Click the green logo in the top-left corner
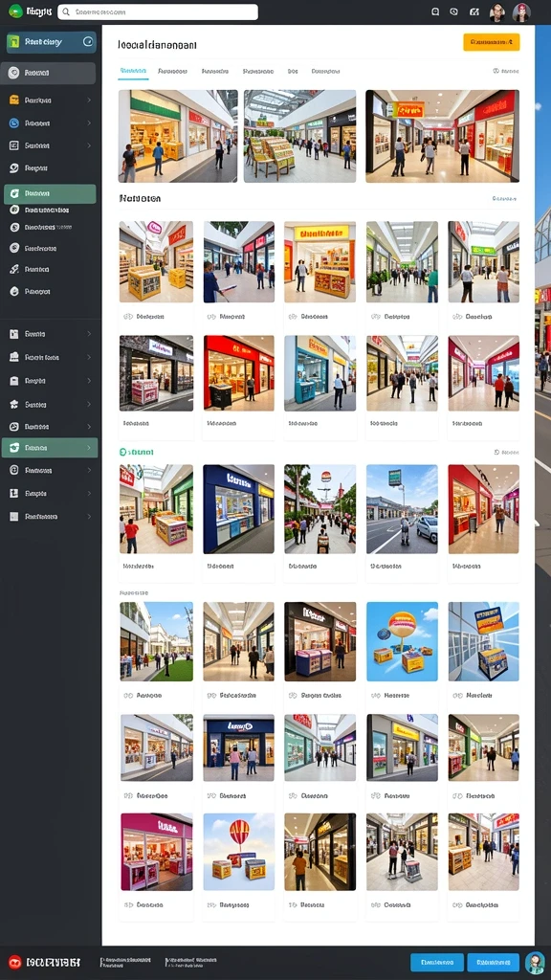Image resolution: width=551 pixels, height=980 pixels. (x=15, y=11)
